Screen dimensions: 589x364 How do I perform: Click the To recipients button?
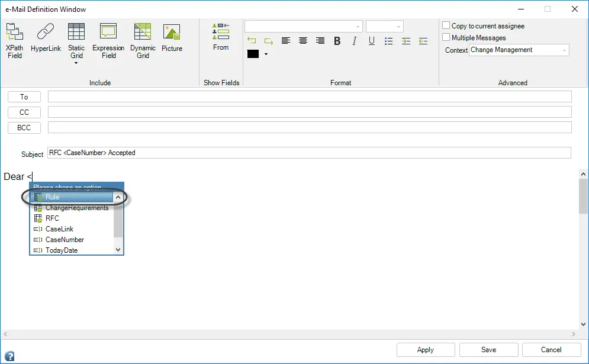[24, 97]
